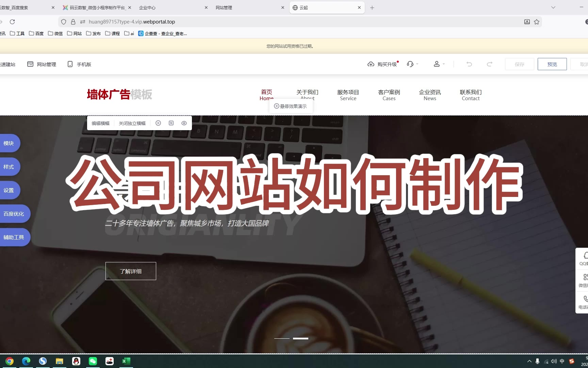Show hidden system tray icons
Image resolution: width=588 pixels, height=368 pixels.
(x=529, y=361)
